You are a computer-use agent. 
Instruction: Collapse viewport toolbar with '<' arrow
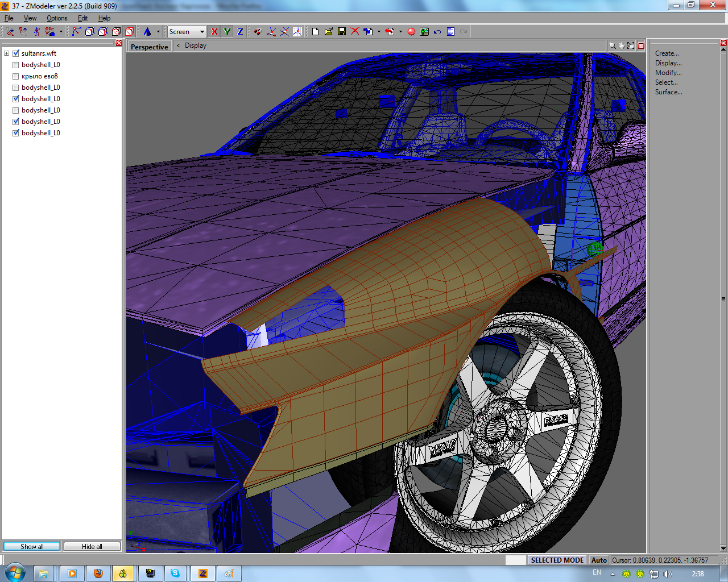tap(178, 45)
